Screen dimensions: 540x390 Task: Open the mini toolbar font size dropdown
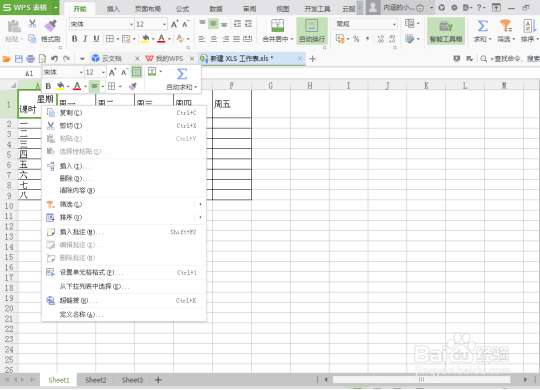coord(103,72)
